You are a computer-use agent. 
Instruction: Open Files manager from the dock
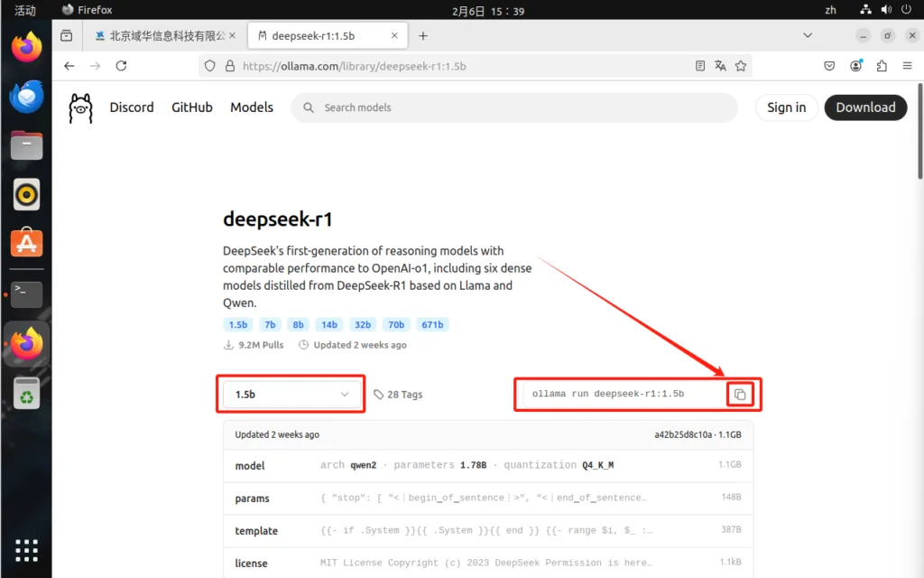(26, 145)
